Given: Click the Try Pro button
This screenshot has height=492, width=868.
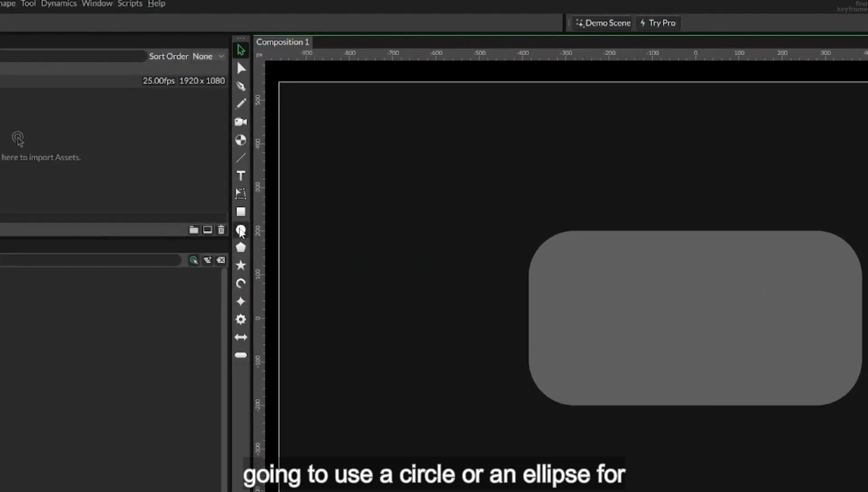Looking at the screenshot, I should coord(658,23).
